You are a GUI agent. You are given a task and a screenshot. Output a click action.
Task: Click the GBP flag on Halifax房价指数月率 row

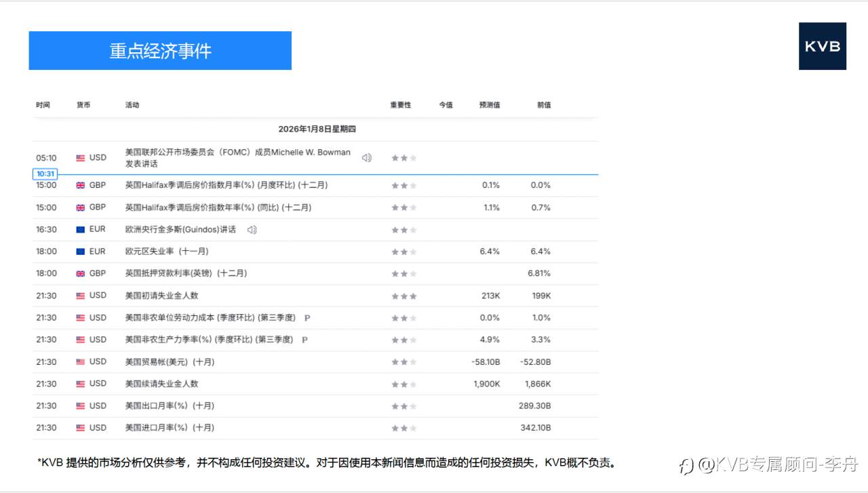(x=79, y=185)
